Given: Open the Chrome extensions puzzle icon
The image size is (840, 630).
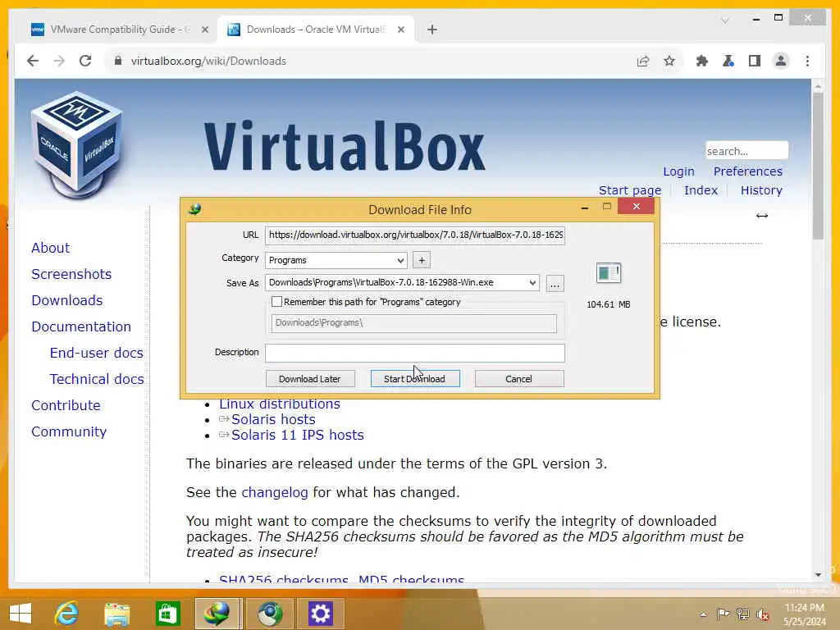Looking at the screenshot, I should [x=702, y=61].
